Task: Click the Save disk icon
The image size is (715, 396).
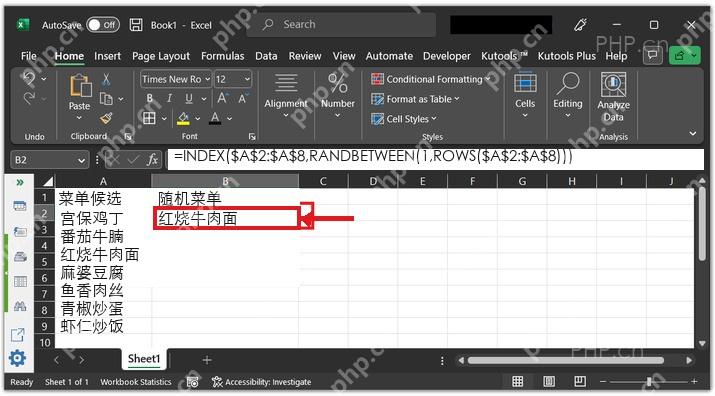Action: [x=136, y=25]
